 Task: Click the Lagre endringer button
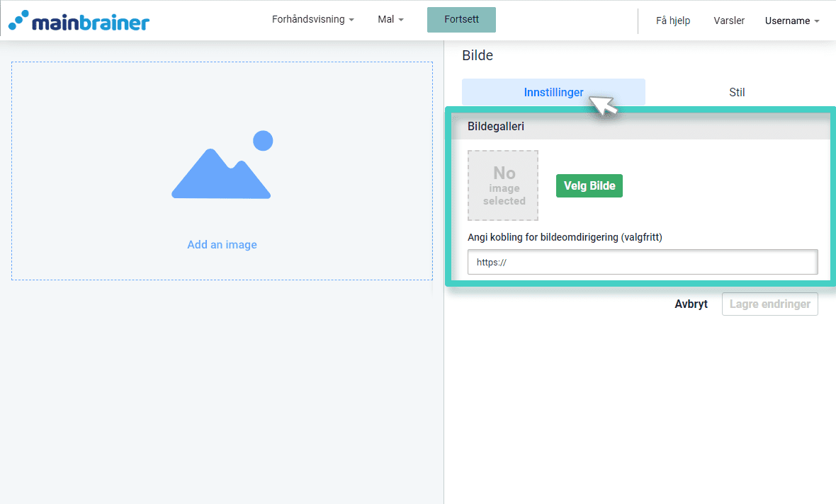pyautogui.click(x=769, y=304)
